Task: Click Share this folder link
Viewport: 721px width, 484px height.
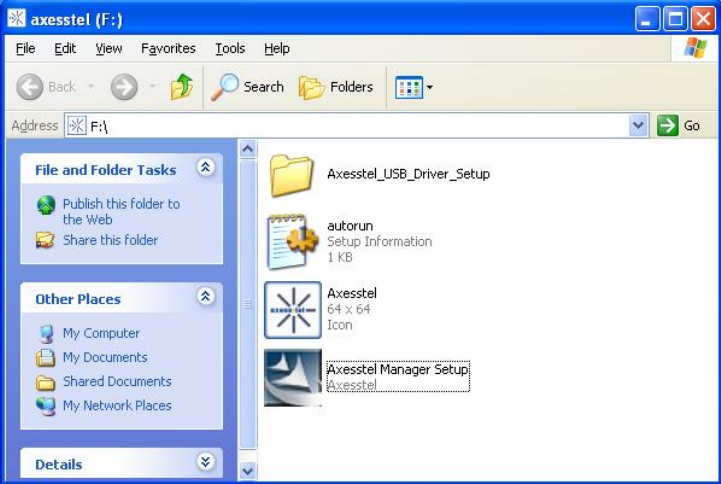Action: tap(110, 240)
